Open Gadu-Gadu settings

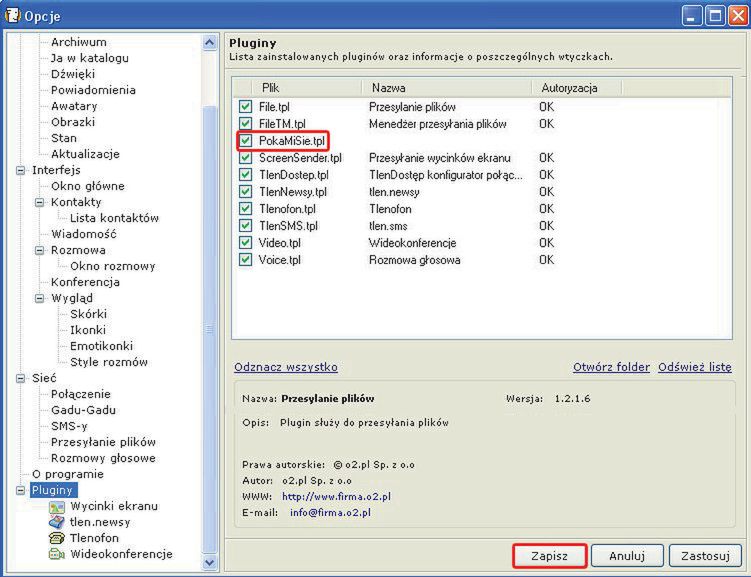(x=83, y=410)
